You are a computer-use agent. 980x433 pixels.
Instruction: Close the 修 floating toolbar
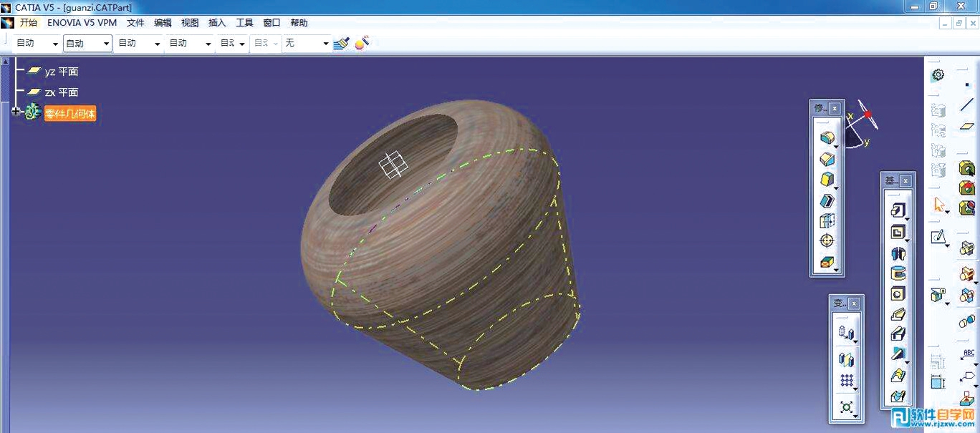click(835, 108)
